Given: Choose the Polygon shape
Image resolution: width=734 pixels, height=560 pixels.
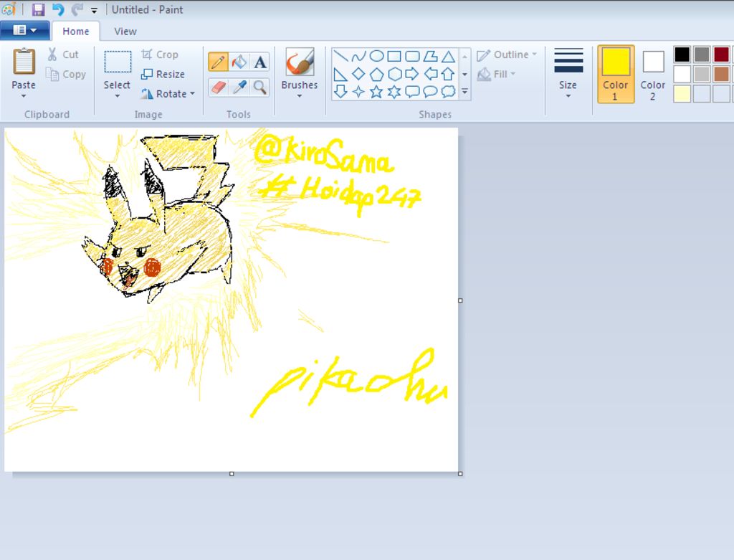Looking at the screenshot, I should pyautogui.click(x=430, y=56).
